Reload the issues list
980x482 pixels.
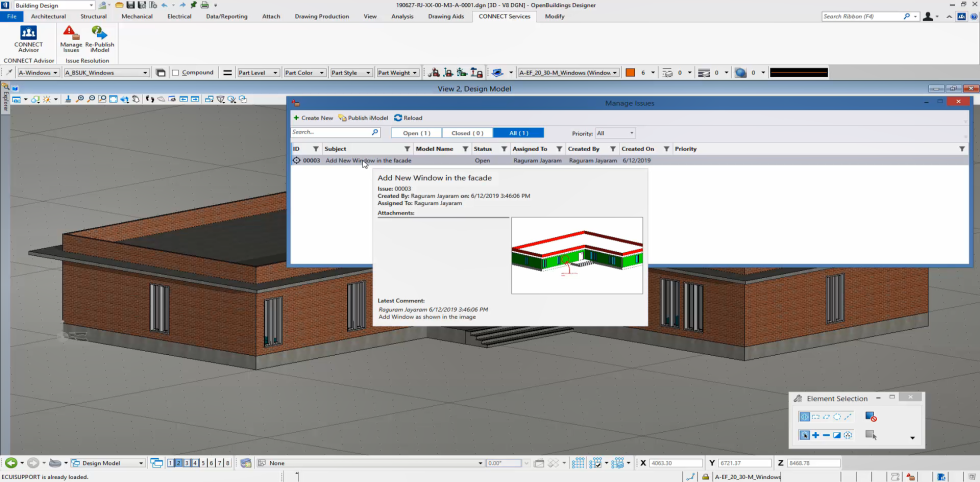coord(408,118)
